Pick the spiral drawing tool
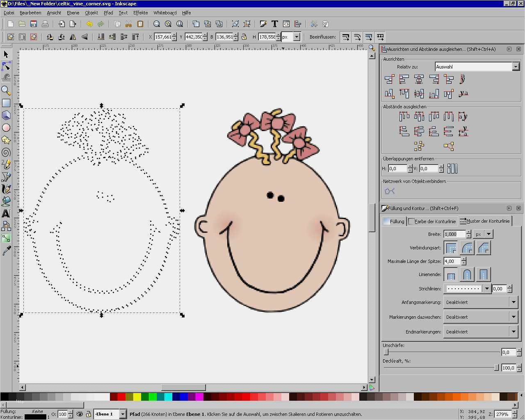Screen dimensions: 525x420 6,153
